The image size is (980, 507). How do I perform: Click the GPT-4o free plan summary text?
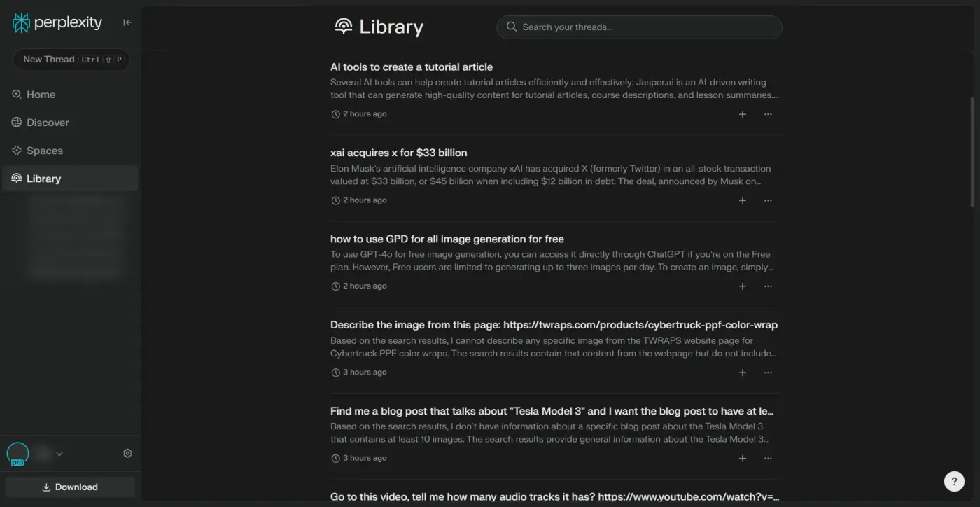552,261
